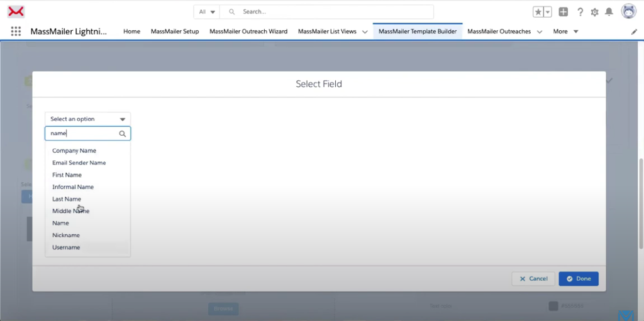Open the 'All' search scope dropdown
The height and width of the screenshot is (321, 644).
tap(206, 12)
